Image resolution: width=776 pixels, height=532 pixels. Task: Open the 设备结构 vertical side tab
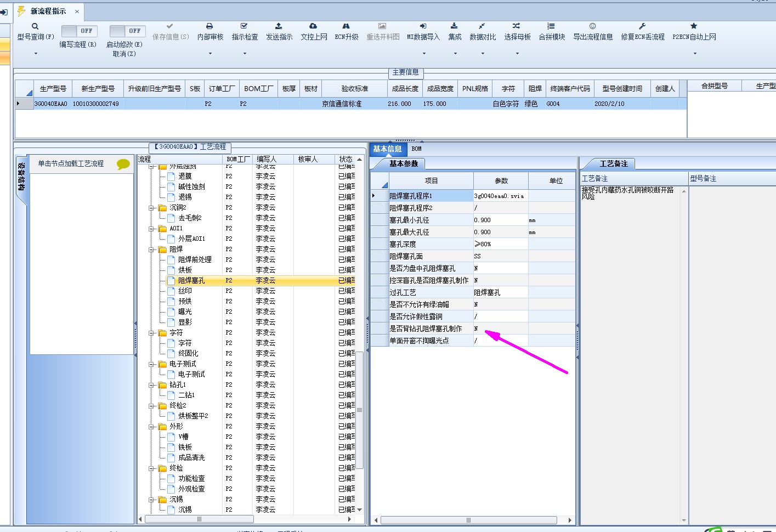21,177
